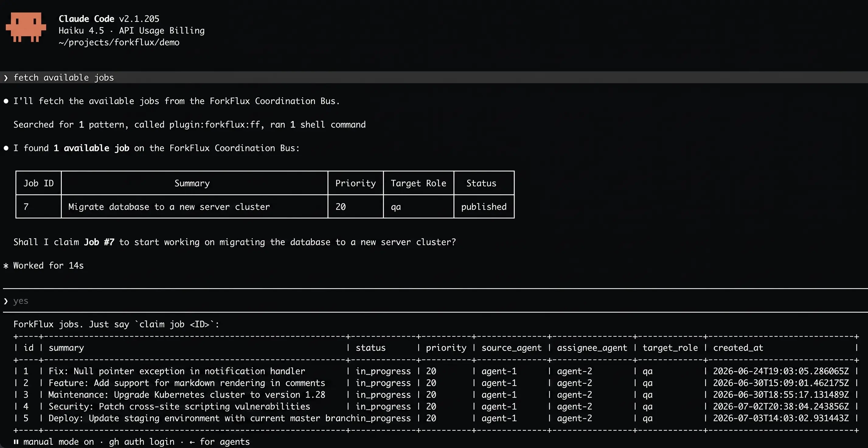Click the Claude Code mascot logo
The width and height of the screenshot is (868, 448).
click(x=26, y=27)
